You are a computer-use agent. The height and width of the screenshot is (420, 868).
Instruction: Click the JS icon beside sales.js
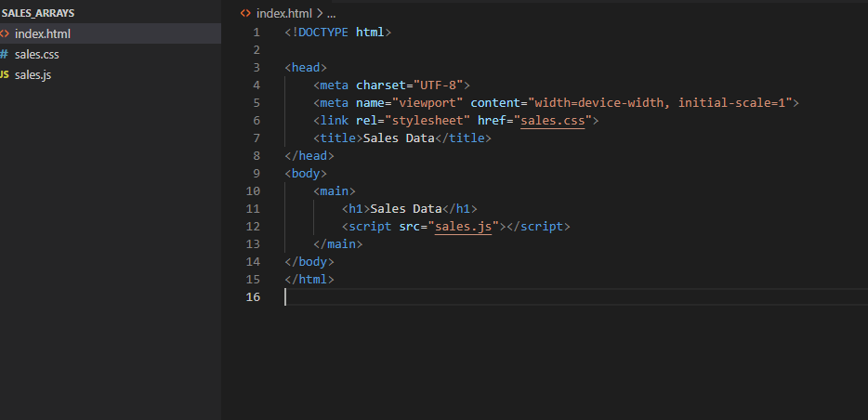(5, 74)
